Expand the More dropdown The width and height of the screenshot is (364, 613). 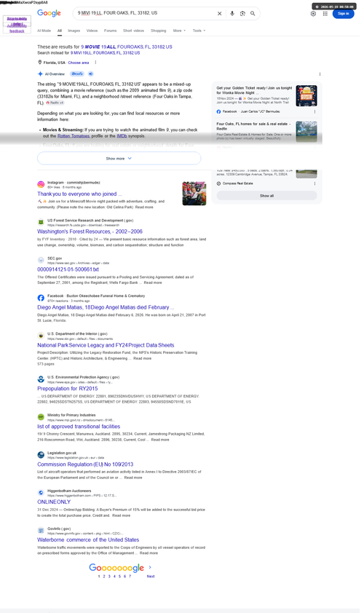point(179,31)
